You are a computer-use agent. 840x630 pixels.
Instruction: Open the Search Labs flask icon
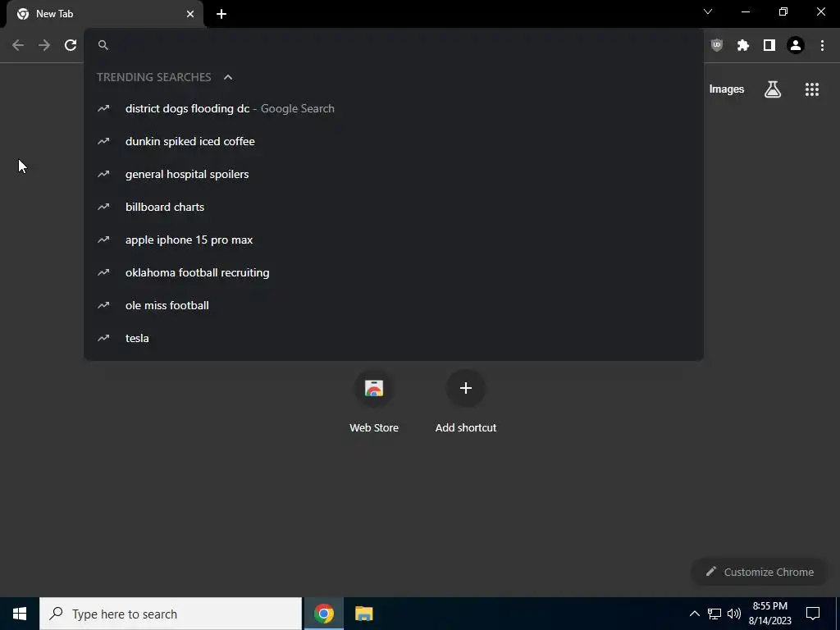pyautogui.click(x=773, y=89)
